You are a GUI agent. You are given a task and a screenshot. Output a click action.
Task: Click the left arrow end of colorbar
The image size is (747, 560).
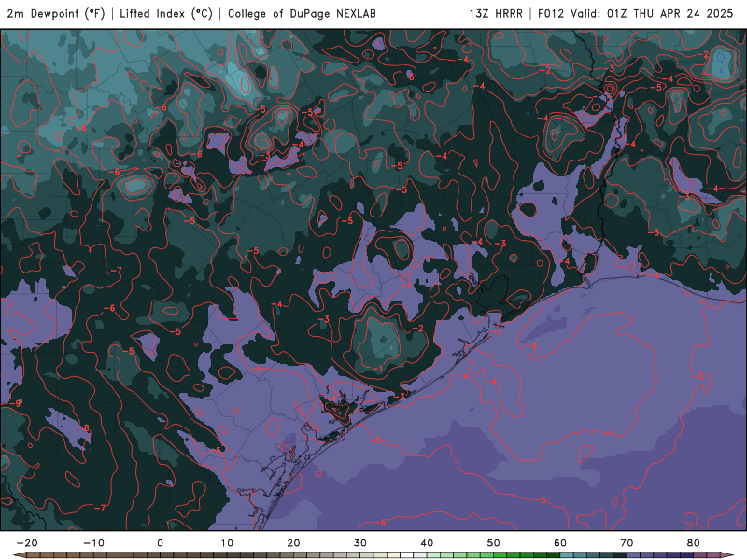click(x=19, y=555)
